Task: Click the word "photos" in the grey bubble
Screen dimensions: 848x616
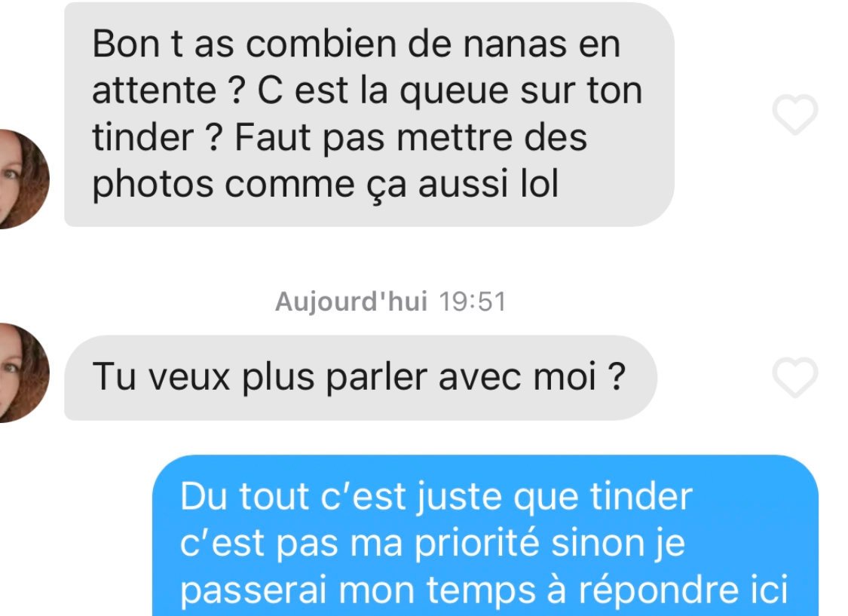Action: click(x=153, y=185)
